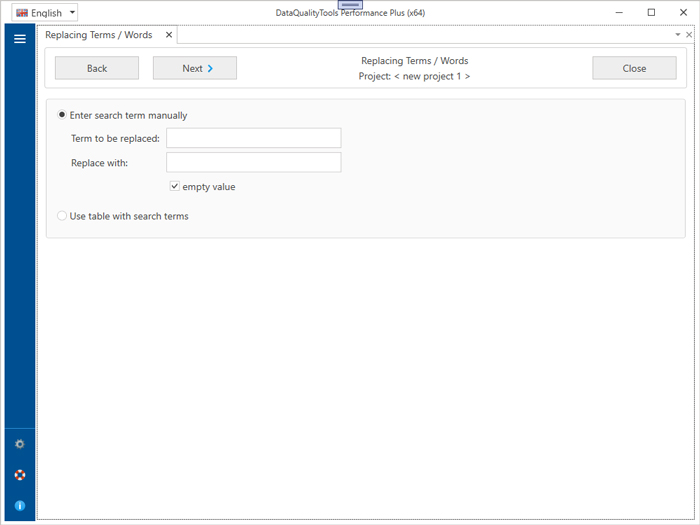Uncheck the empty value checkbox
Image resolution: width=700 pixels, height=525 pixels.
(x=175, y=186)
